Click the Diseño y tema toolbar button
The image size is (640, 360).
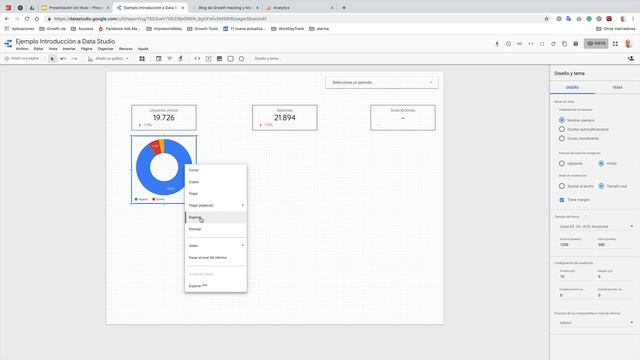267,59
